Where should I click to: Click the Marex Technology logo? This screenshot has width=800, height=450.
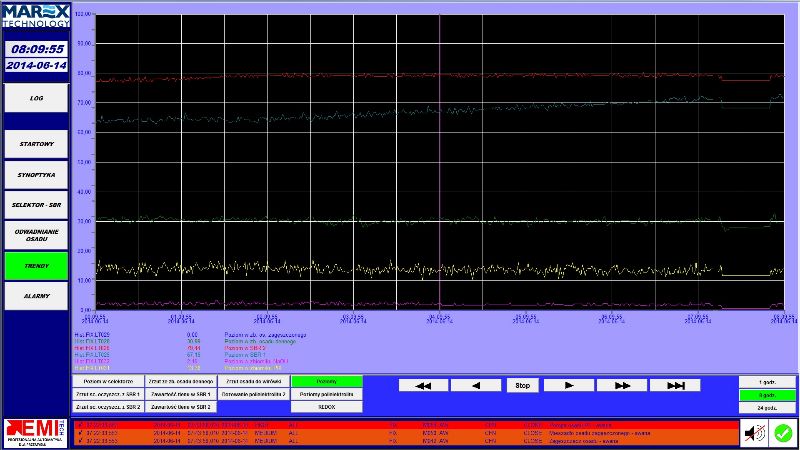(x=35, y=14)
